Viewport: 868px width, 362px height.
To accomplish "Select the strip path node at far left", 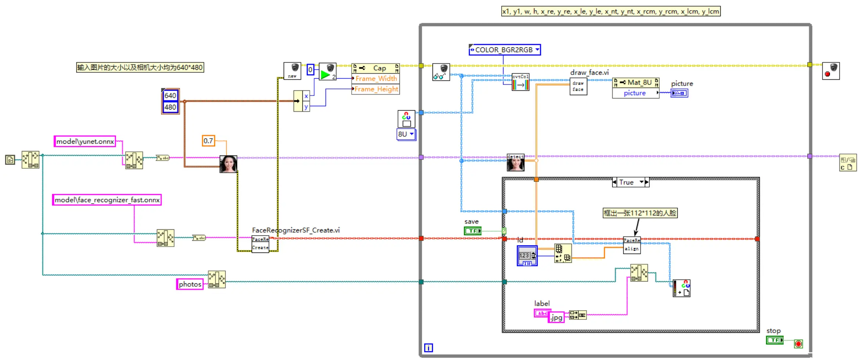I will [x=31, y=160].
